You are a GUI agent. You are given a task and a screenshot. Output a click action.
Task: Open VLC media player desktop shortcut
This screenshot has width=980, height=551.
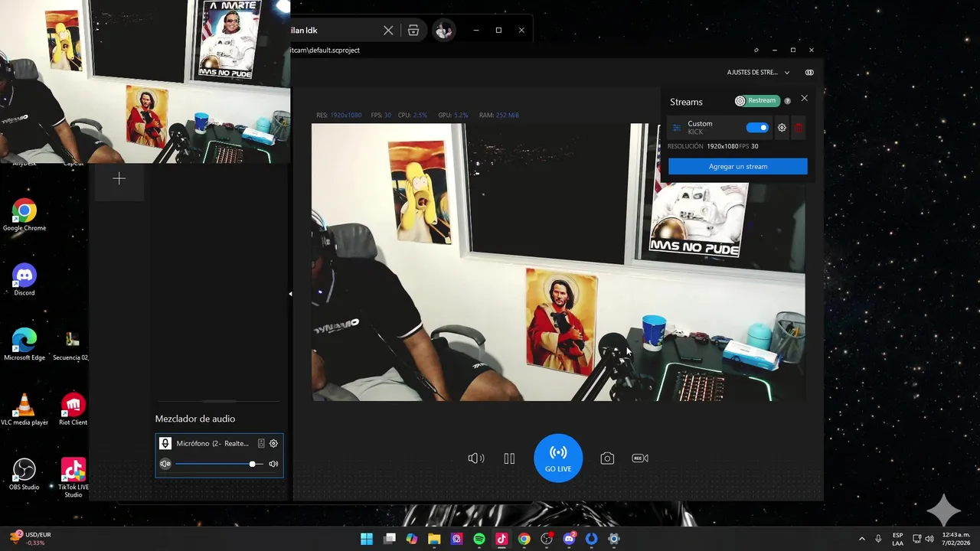pyautogui.click(x=24, y=409)
